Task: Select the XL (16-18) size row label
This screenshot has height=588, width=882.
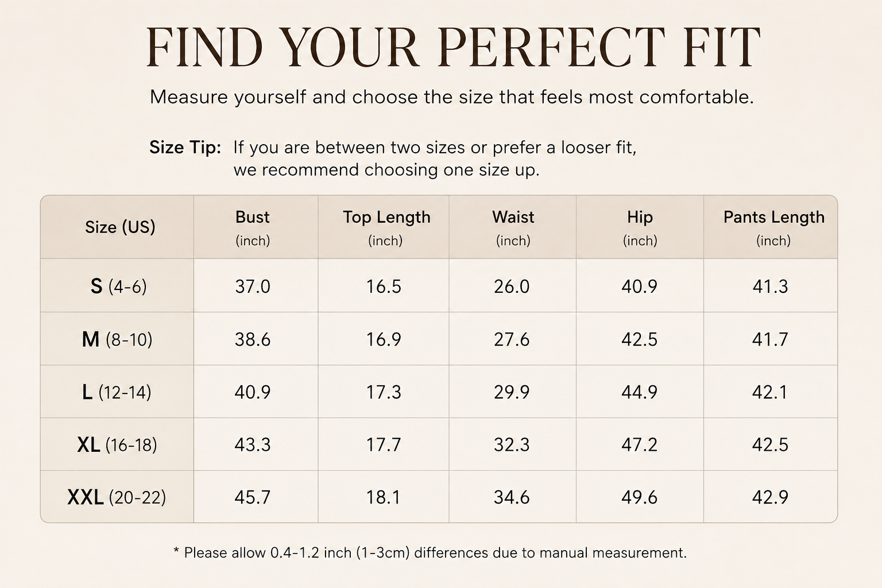Action: (117, 444)
